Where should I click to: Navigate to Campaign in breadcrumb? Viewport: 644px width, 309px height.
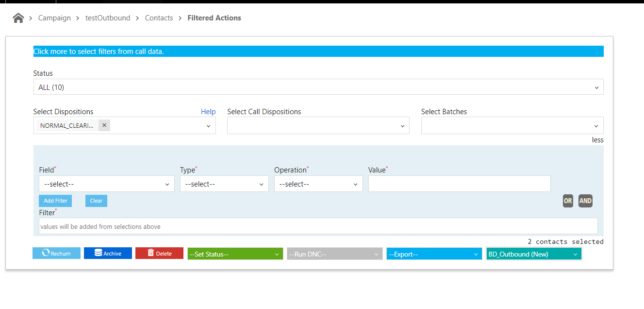(54, 18)
